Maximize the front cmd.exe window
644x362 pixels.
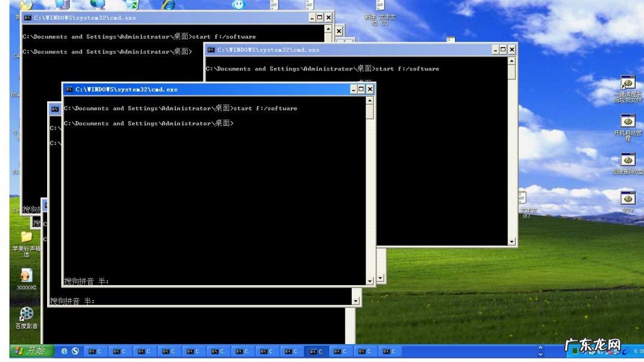click(361, 89)
